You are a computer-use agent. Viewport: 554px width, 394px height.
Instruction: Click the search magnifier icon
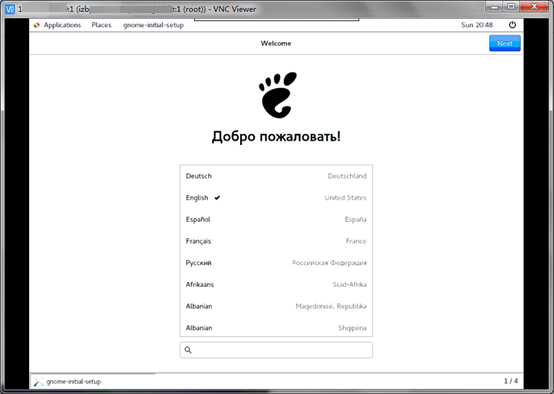point(188,350)
